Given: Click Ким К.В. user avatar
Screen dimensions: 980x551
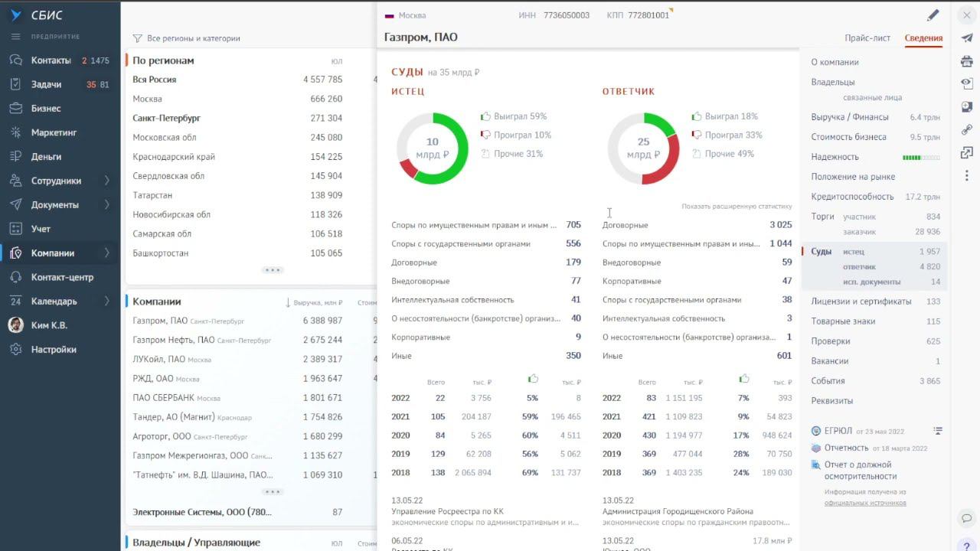Looking at the screenshot, I should (16, 325).
